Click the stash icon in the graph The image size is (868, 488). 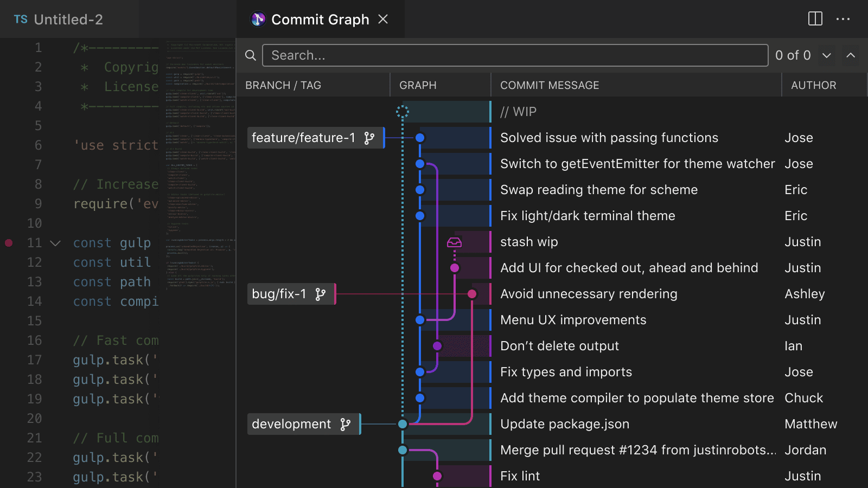pos(454,242)
